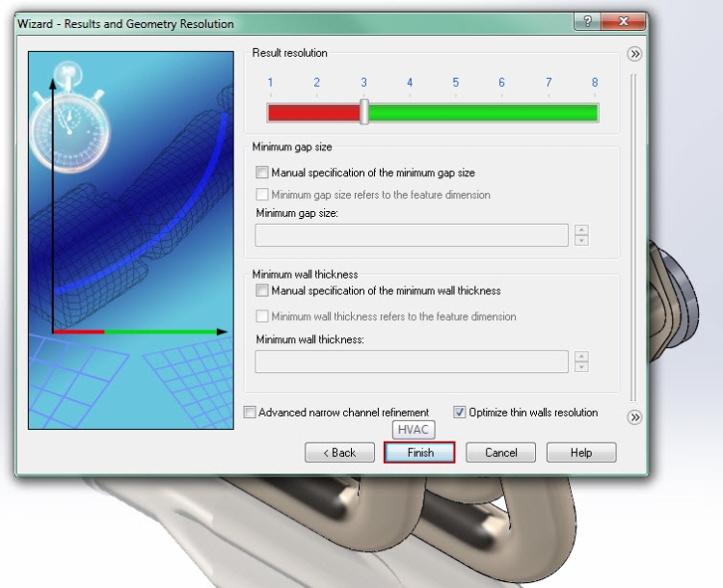The image size is (723, 588).
Task: Click the resolution illustration image
Action: pyautogui.click(x=131, y=240)
